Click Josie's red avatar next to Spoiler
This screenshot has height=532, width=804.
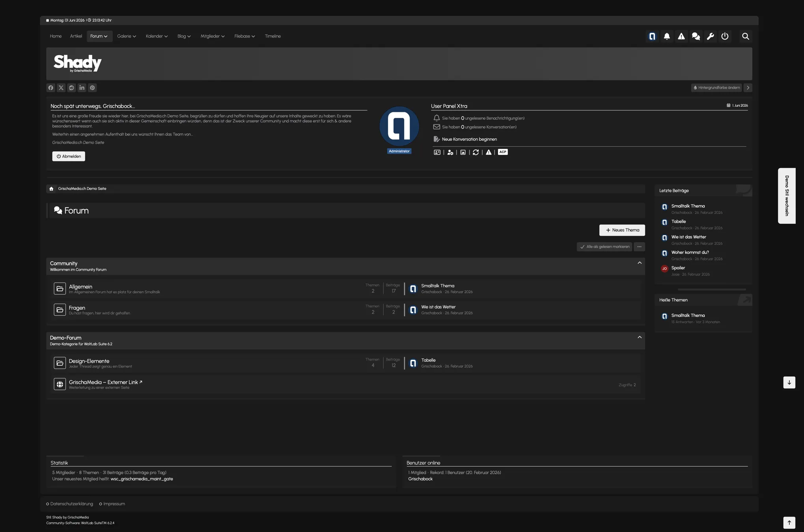click(664, 269)
